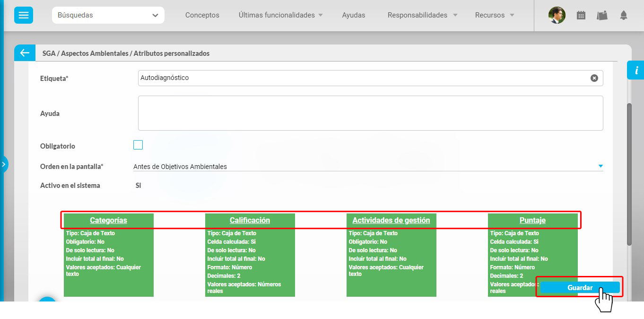Screen dimensions: 644x319
Task: Open the Responsabilidades menu
Action: pyautogui.click(x=422, y=15)
